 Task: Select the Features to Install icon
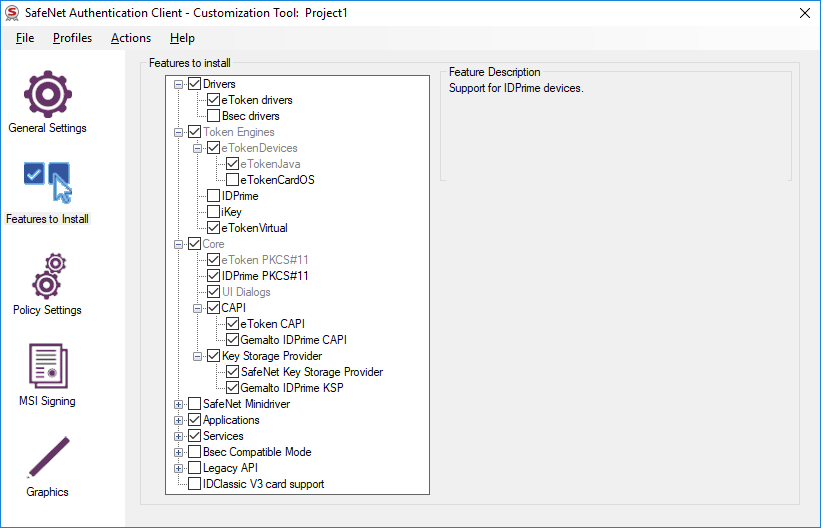[x=47, y=184]
